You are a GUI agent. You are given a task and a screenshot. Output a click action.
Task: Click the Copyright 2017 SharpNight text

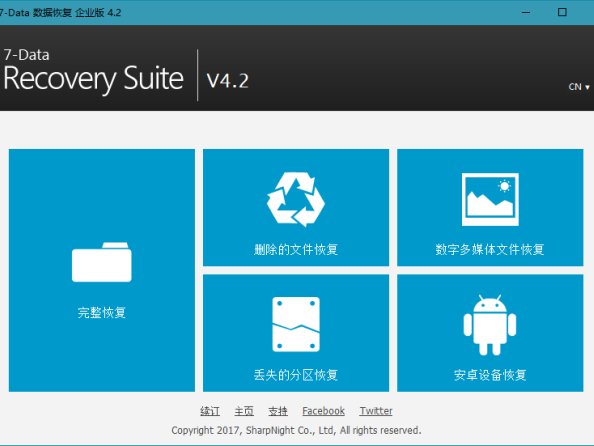[x=296, y=430]
